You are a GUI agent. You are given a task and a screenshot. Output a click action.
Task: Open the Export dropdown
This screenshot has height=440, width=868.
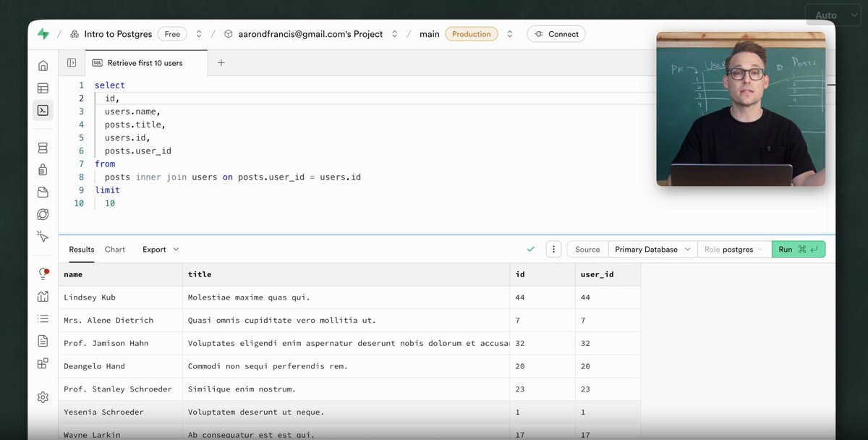(160, 249)
